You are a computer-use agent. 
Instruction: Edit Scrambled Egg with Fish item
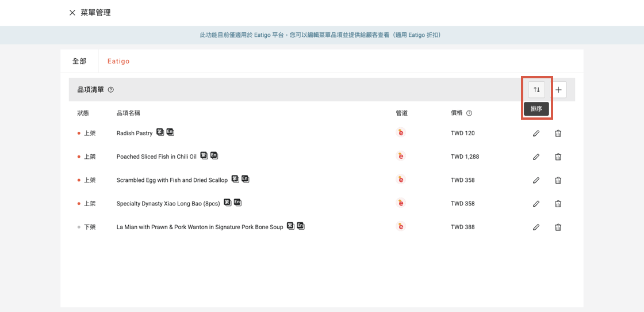(536, 180)
